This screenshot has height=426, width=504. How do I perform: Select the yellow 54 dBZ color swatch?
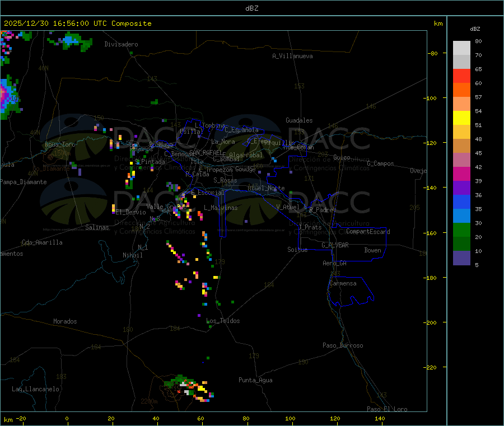pyautogui.click(x=461, y=118)
